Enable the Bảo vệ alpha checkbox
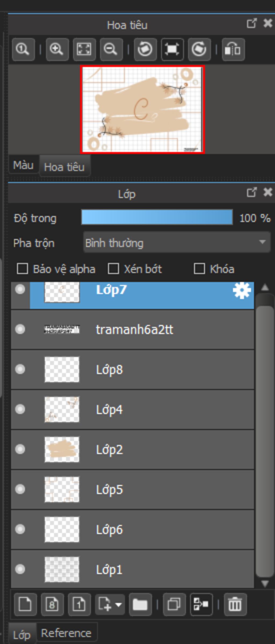 coord(23,269)
